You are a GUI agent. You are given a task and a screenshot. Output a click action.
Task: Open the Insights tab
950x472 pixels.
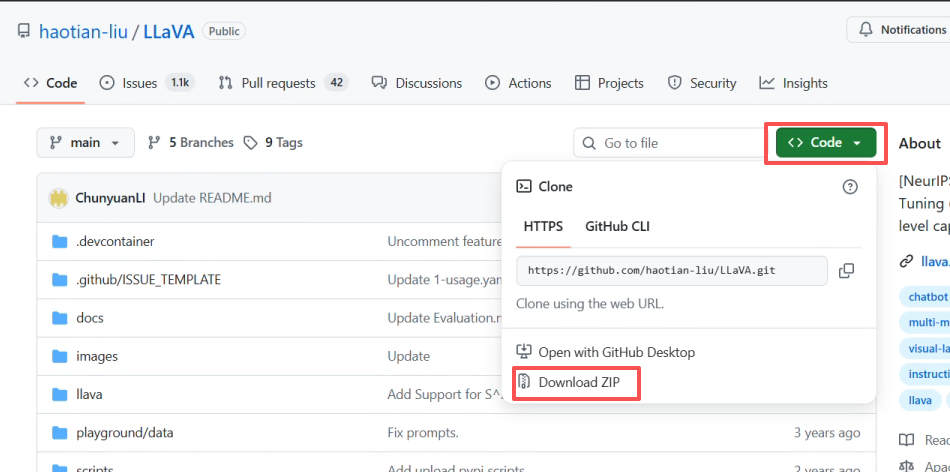[793, 83]
